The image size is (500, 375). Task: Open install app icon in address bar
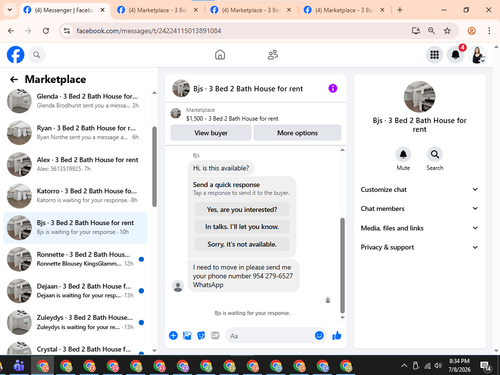click(415, 31)
